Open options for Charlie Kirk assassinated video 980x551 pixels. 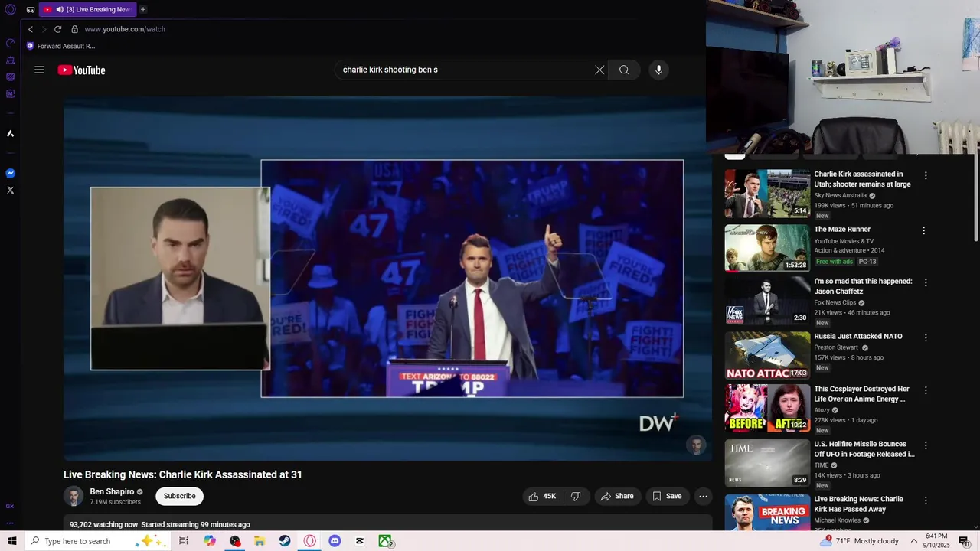[926, 175]
